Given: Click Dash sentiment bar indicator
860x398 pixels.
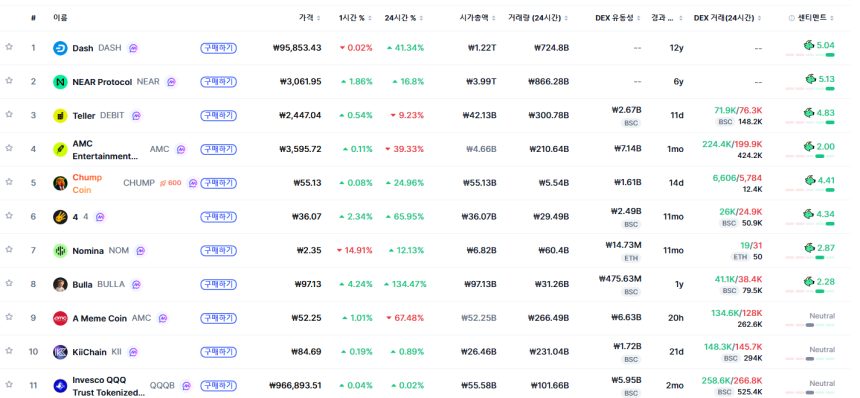Looking at the screenshot, I should tap(810, 55).
